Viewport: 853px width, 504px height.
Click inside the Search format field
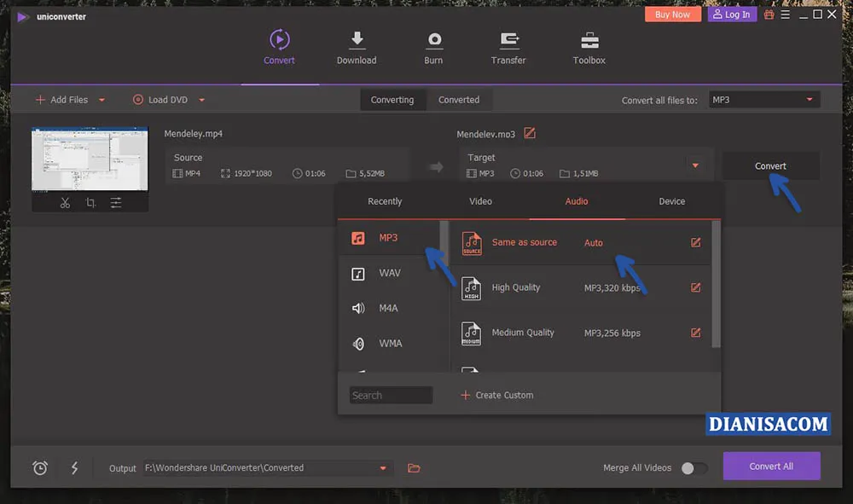(x=391, y=395)
